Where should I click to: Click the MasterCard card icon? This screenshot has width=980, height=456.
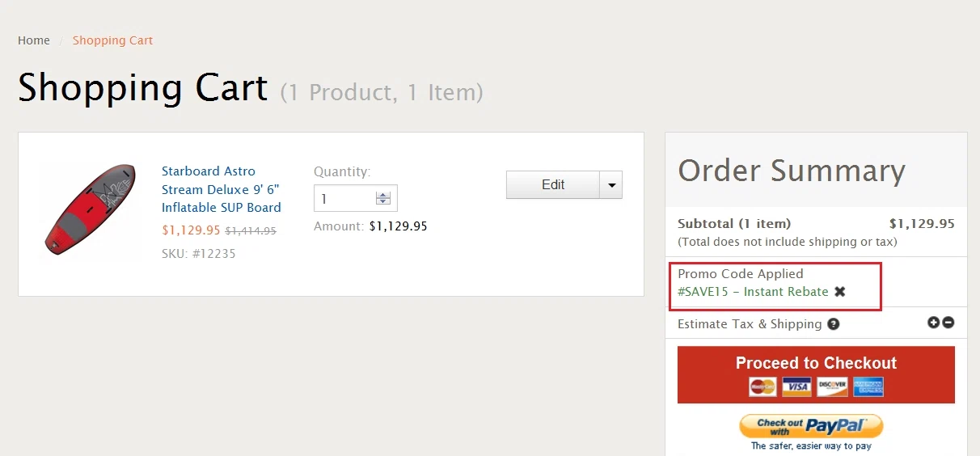tap(762, 386)
